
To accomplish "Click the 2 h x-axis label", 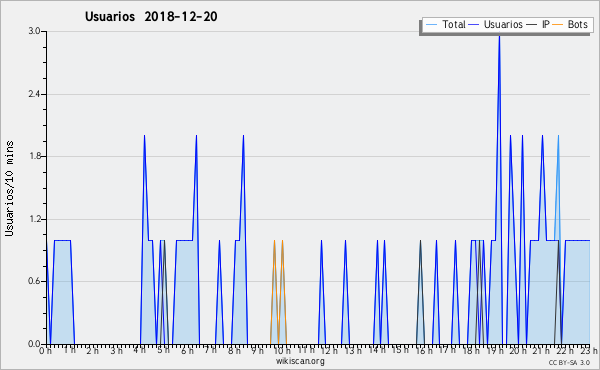I will tap(92, 350).
